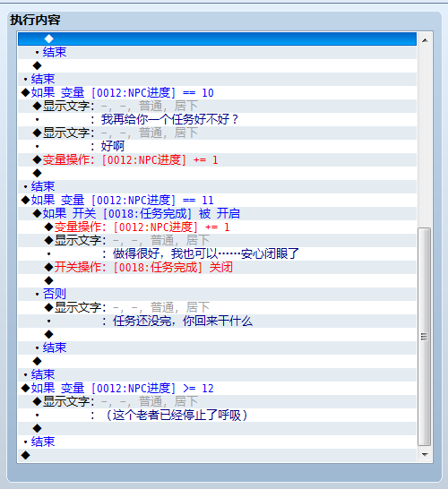Select 显示文字 row above 这个老者已经停止了呼吸
Image resolution: width=448 pixels, height=489 pixels.
tap(217, 401)
